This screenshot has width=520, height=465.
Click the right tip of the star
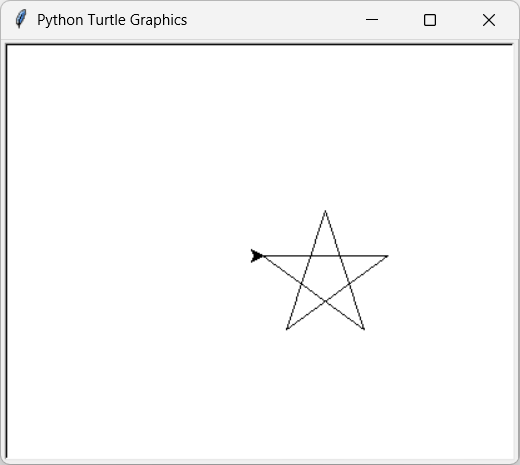click(x=387, y=256)
